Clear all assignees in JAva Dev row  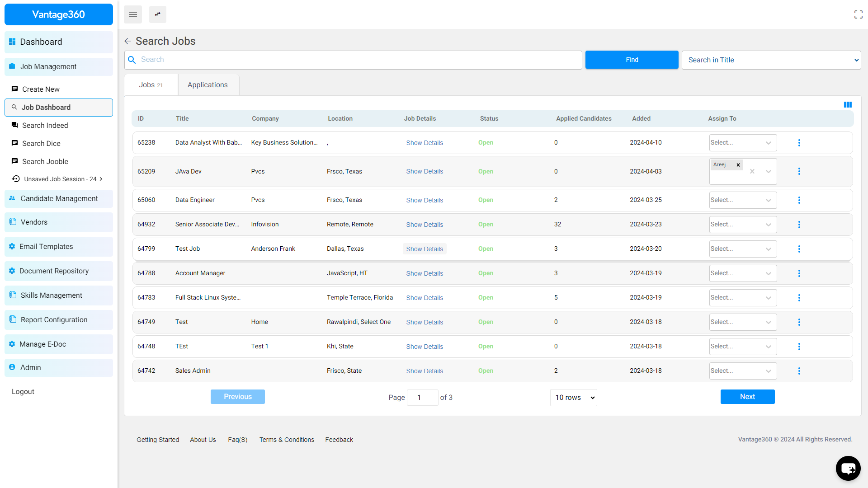click(752, 171)
